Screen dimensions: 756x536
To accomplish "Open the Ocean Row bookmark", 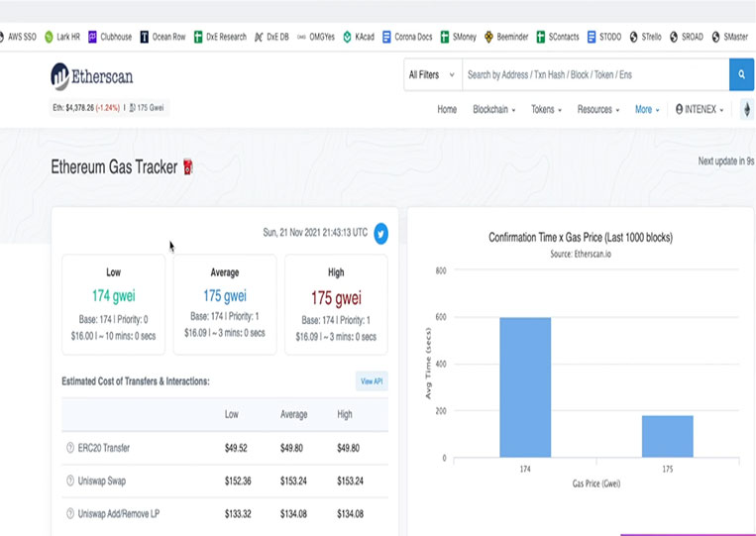I will pyautogui.click(x=162, y=37).
